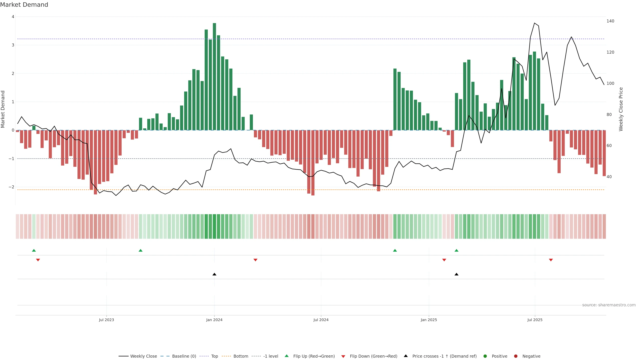
Task: Click first green flip-up marker before Jul 2023
Action: [34, 251]
